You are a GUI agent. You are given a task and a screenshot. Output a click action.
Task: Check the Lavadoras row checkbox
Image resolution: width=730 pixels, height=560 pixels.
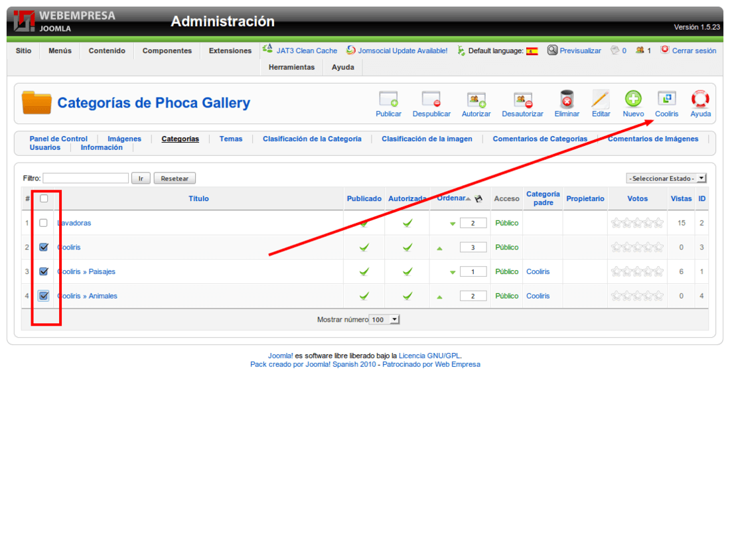click(43, 223)
